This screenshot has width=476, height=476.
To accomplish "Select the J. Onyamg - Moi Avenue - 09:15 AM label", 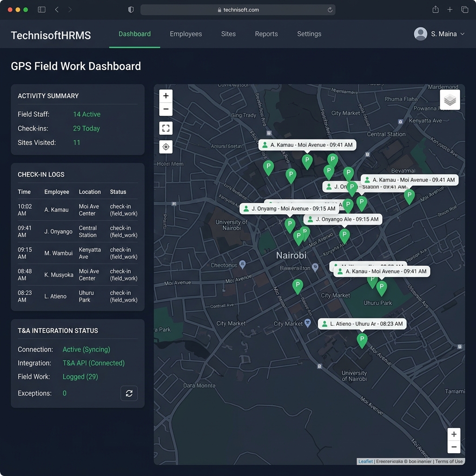I will point(289,209).
